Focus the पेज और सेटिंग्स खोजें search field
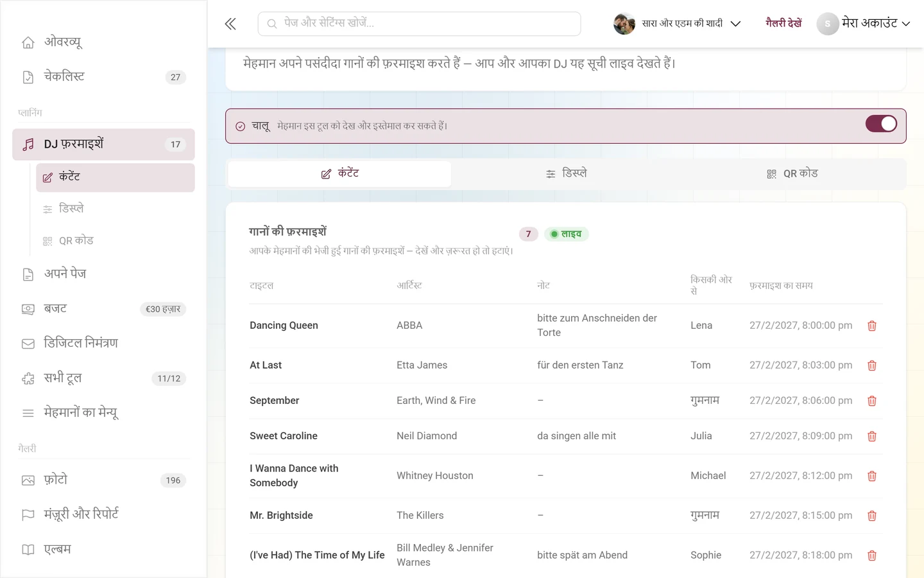The image size is (924, 578). coord(419,24)
